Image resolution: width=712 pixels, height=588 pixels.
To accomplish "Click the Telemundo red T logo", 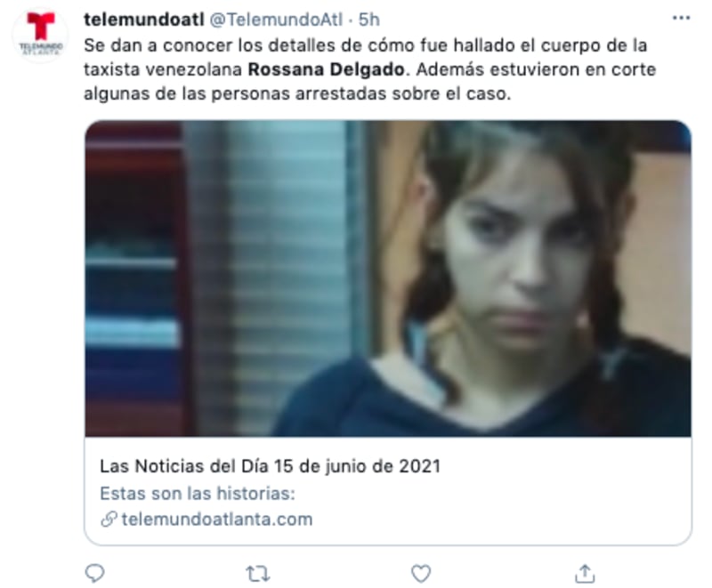I will coord(41,27).
